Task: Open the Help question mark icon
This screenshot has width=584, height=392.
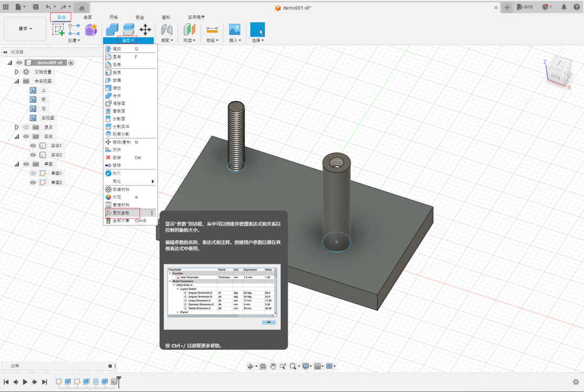Action: (x=576, y=6)
